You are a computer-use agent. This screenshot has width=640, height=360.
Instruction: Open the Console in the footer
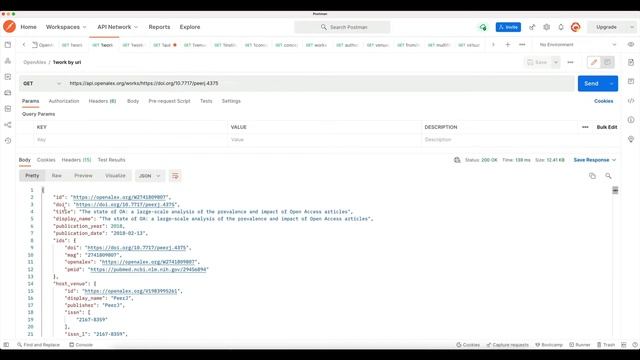click(x=81, y=345)
